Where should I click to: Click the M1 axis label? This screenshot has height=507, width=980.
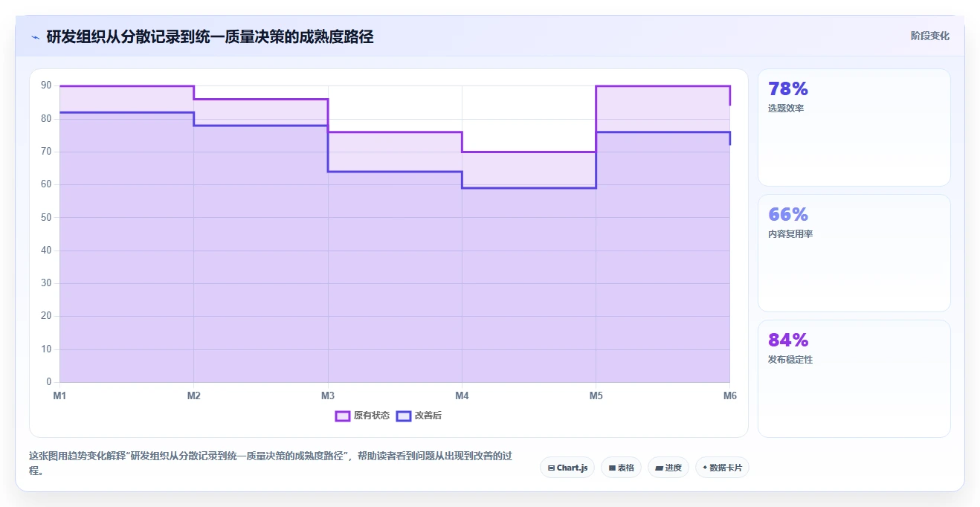(59, 395)
